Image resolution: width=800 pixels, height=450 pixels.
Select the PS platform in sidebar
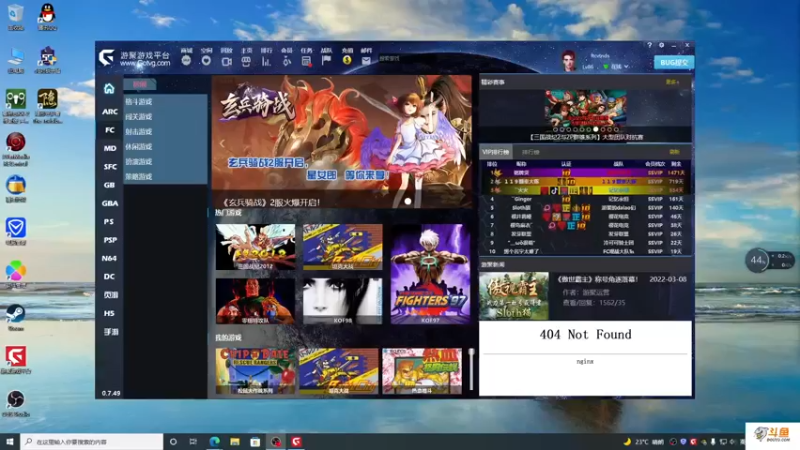109,222
